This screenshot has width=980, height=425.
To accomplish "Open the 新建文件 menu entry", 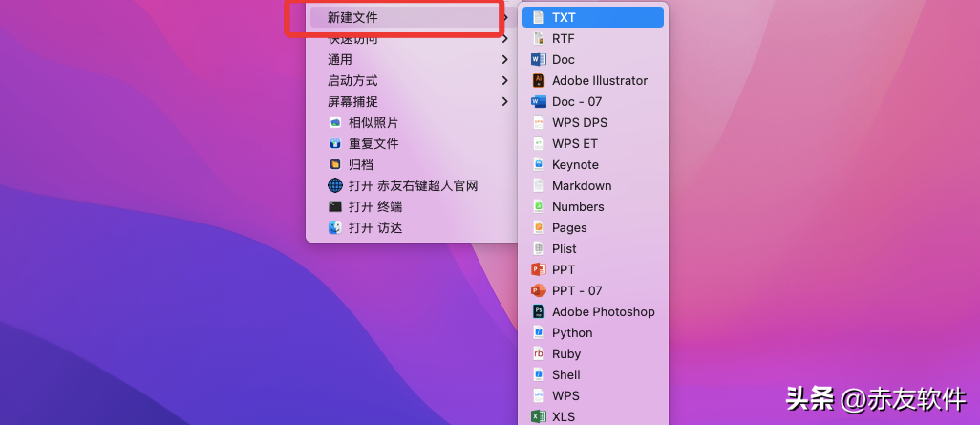I will 414,17.
